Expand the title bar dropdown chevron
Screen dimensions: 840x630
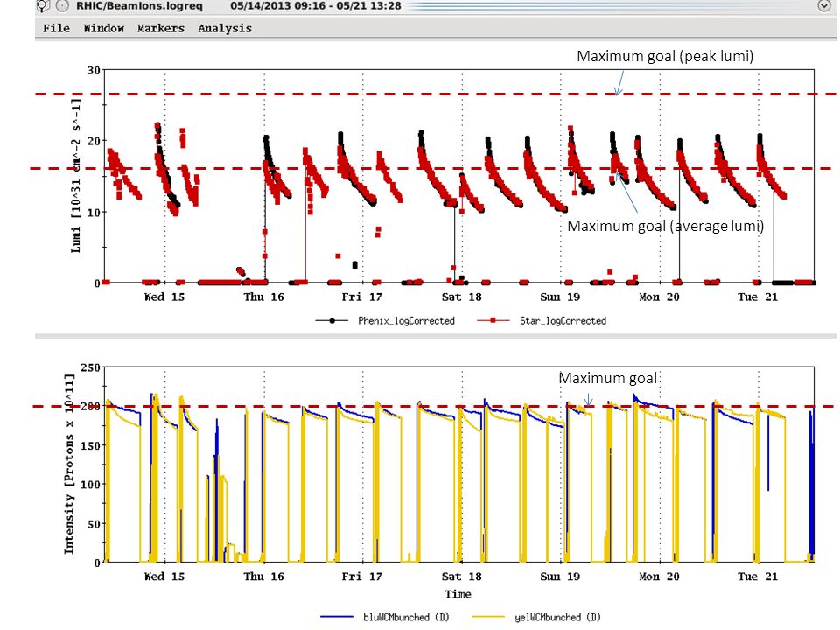(x=824, y=6)
